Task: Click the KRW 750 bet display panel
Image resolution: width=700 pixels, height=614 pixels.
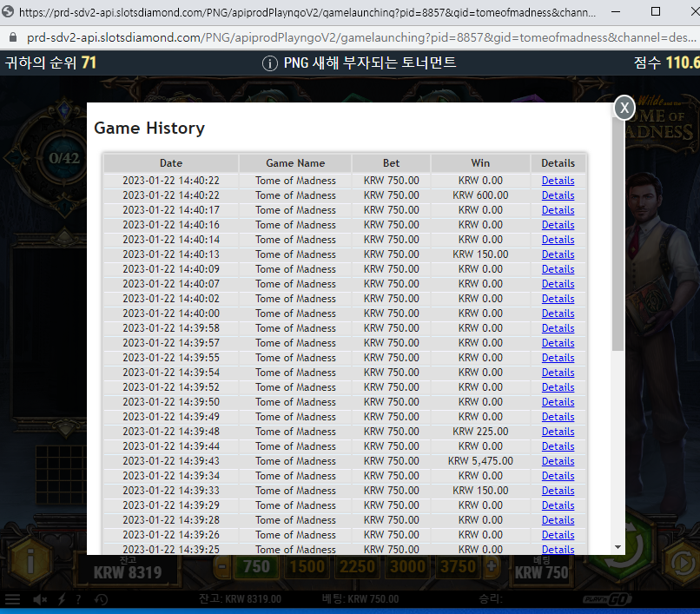Action: point(542,570)
